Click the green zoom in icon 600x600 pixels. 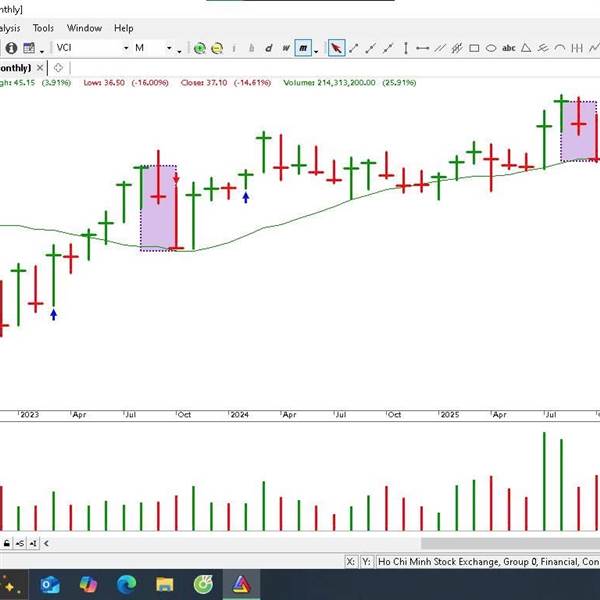point(199,48)
